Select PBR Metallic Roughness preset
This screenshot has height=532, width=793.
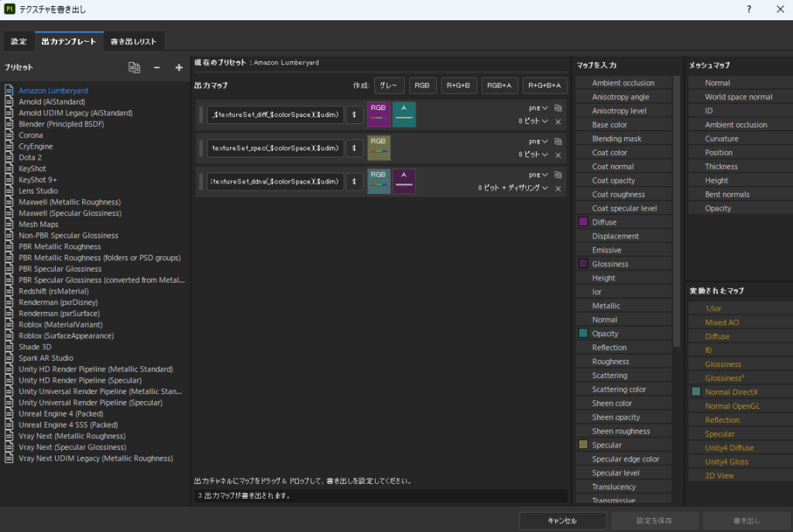60,247
